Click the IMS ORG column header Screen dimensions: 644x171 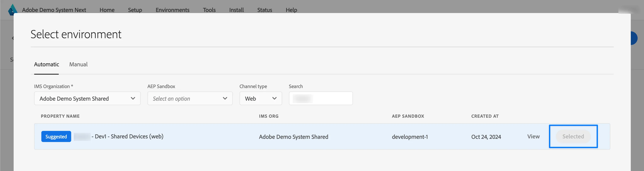click(x=269, y=116)
